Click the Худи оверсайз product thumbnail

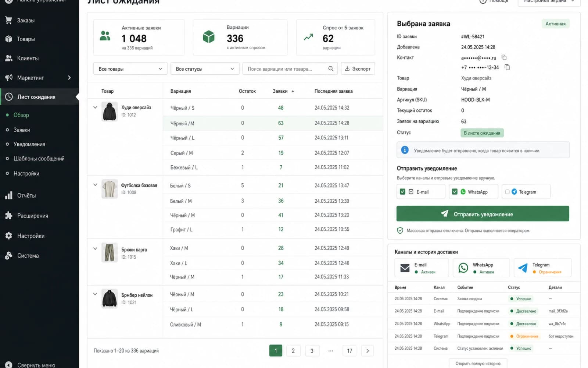pos(110,112)
